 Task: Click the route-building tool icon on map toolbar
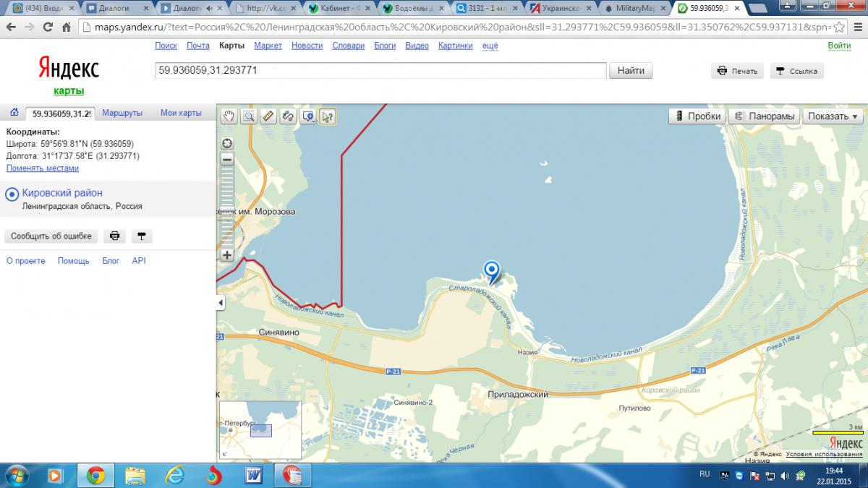(x=288, y=116)
